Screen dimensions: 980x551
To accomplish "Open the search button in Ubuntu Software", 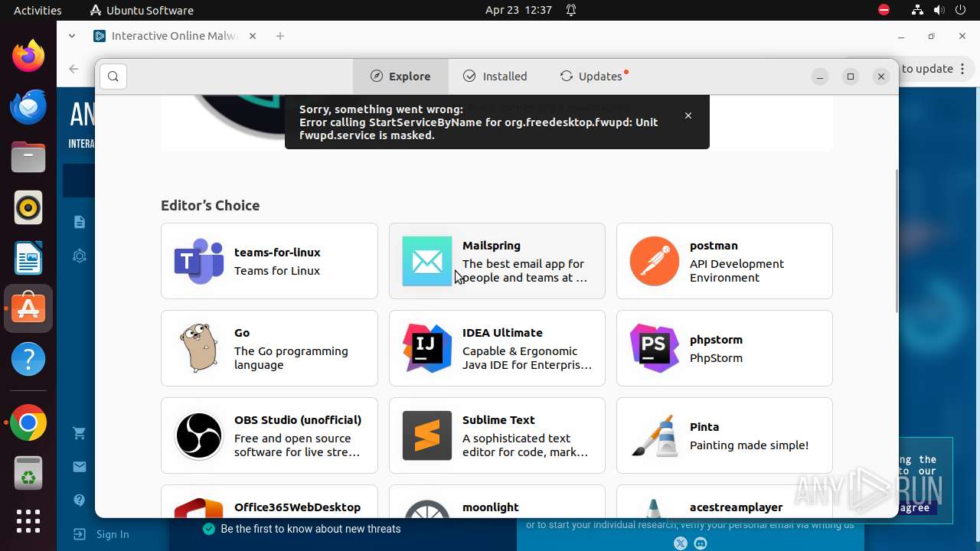I will 113,77.
